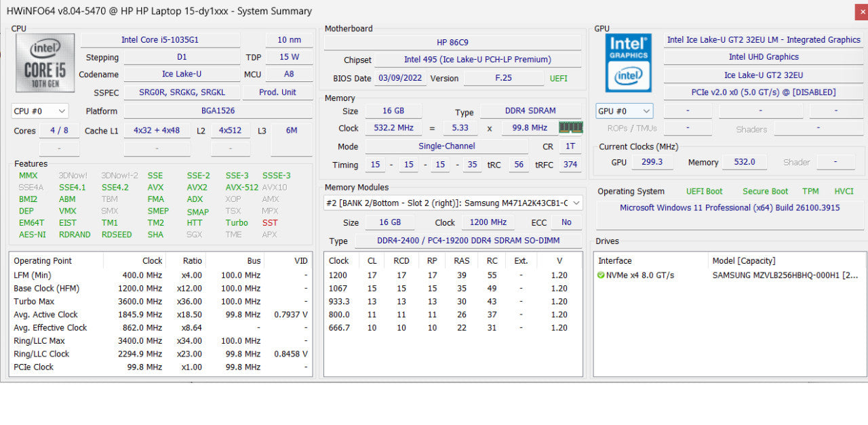Click the Model [Capacity] column header
This screenshot has width=868, height=425.
coord(787,260)
